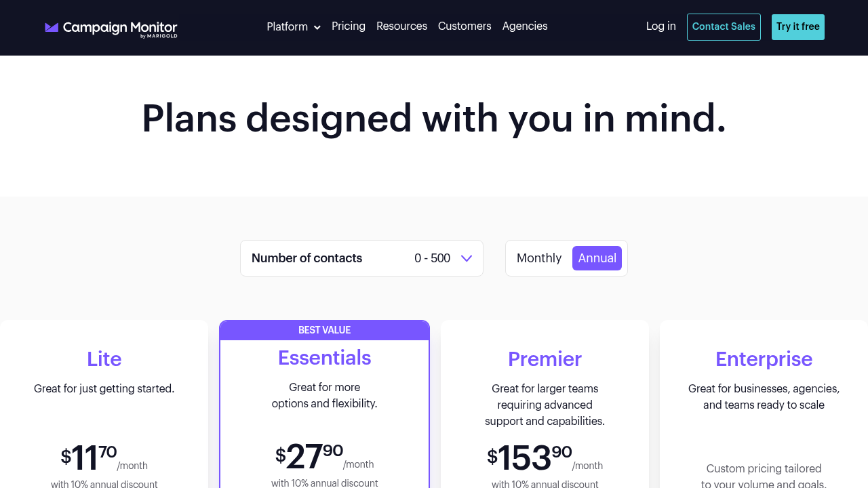Open the Customers nav link
Viewport: 868px width, 488px height.
[x=465, y=26]
